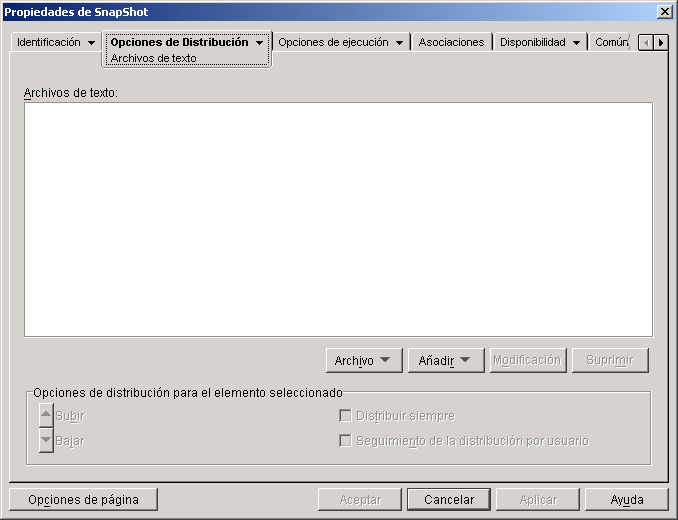The height and width of the screenshot is (520, 678).
Task: Close the Propiedades de SnapShot dialog
Action: tap(664, 12)
